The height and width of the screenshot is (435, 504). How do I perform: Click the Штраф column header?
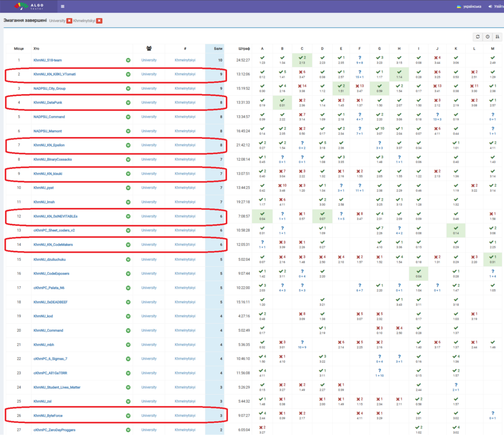coord(244,48)
